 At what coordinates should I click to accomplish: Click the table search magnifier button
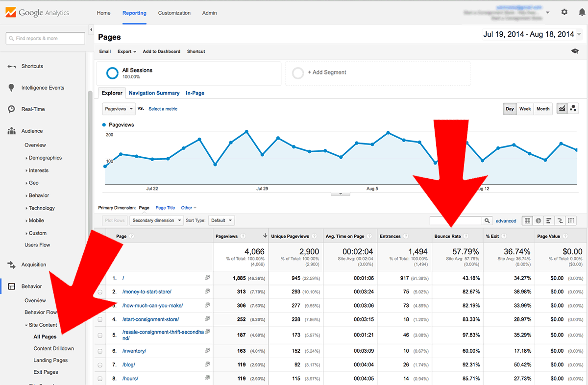pyautogui.click(x=487, y=221)
